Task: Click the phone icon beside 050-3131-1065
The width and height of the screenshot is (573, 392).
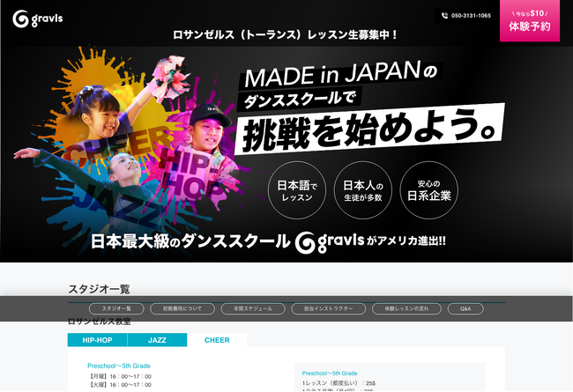Action: tap(444, 16)
